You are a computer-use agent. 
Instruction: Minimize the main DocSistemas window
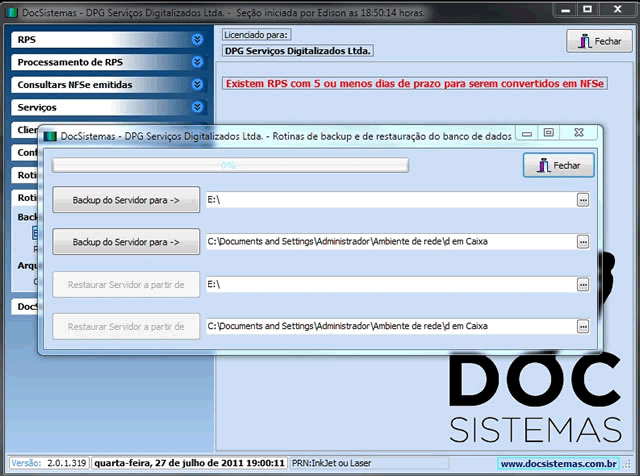click(565, 10)
